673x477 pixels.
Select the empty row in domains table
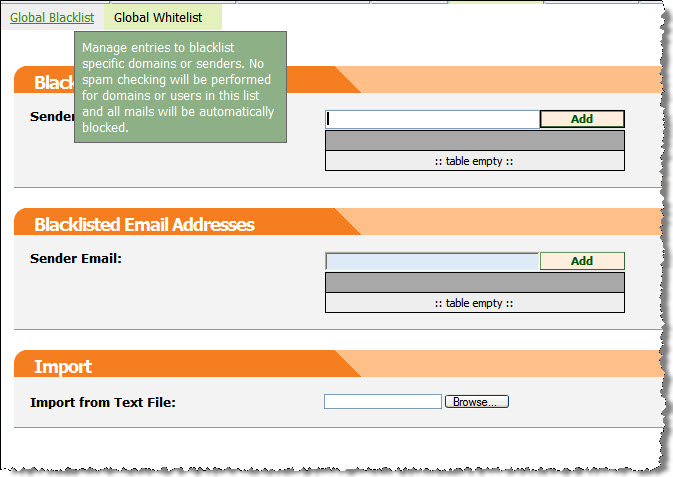[474, 161]
